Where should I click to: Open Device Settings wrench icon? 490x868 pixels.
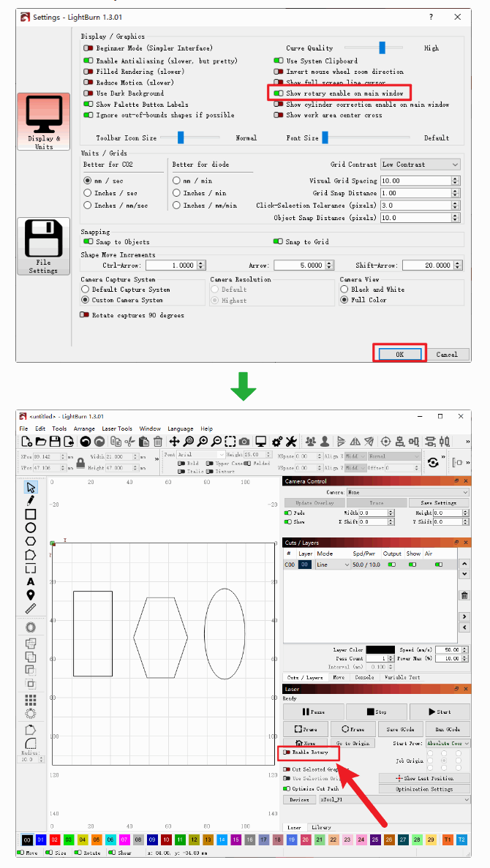pyautogui.click(x=291, y=441)
